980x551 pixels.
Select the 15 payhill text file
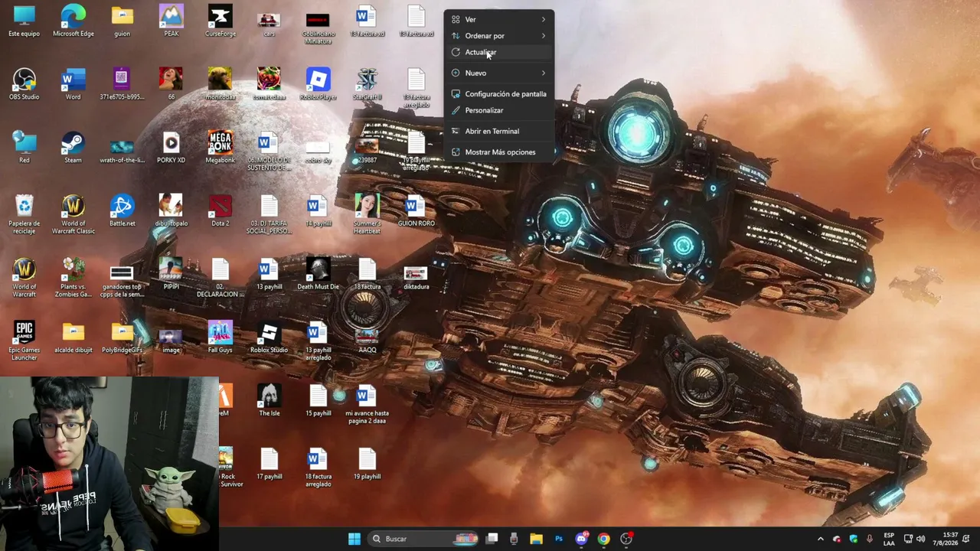pos(318,401)
